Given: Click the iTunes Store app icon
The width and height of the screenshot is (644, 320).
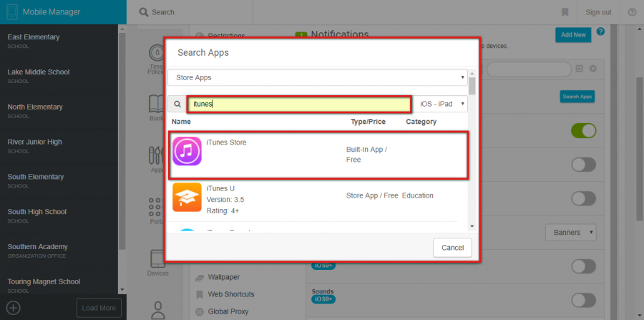Looking at the screenshot, I should click(187, 151).
